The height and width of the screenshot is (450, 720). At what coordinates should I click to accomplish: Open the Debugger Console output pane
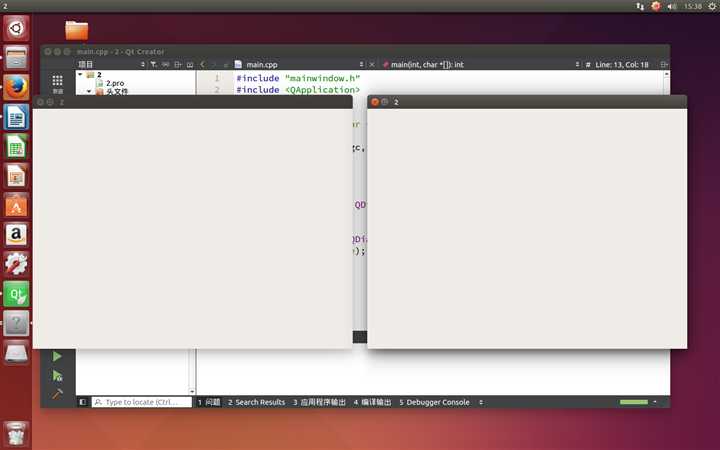[x=434, y=402]
